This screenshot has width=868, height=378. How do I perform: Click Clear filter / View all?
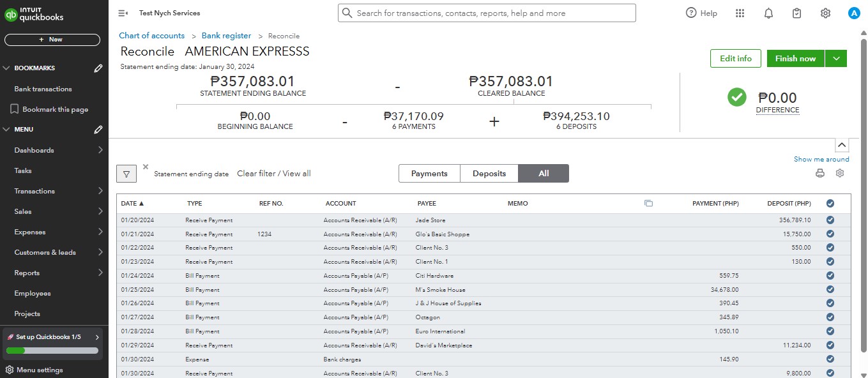click(274, 174)
